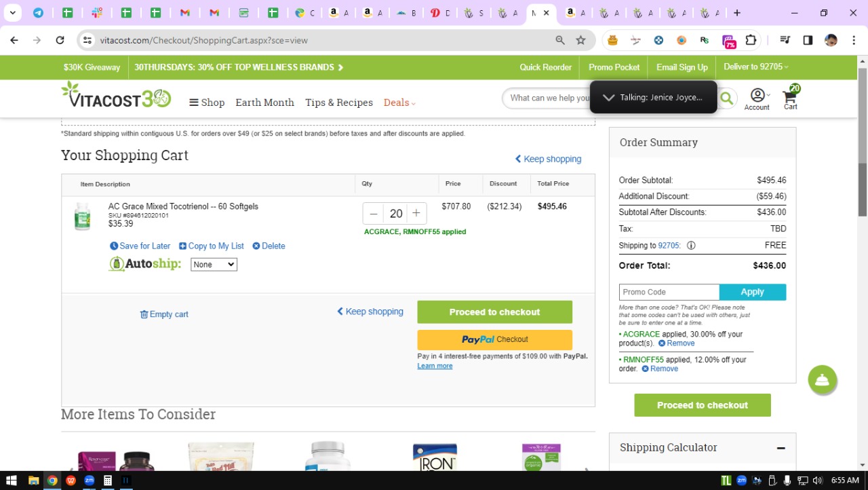This screenshot has width=868, height=490.
Task: Click the green search magnifier button
Action: coord(726,98)
